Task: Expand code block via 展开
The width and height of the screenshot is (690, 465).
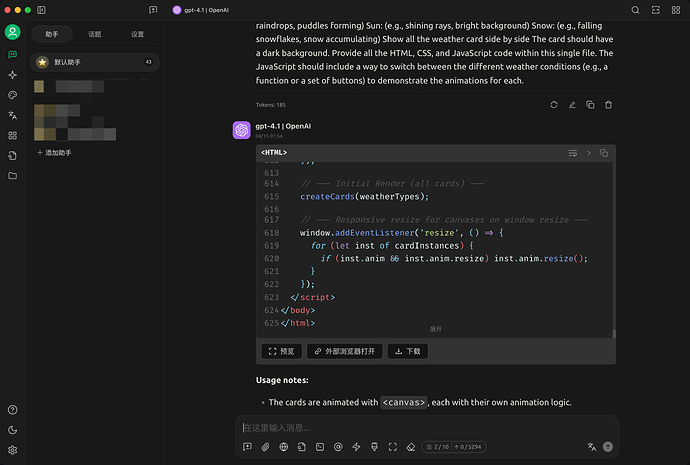Action: [x=435, y=329]
